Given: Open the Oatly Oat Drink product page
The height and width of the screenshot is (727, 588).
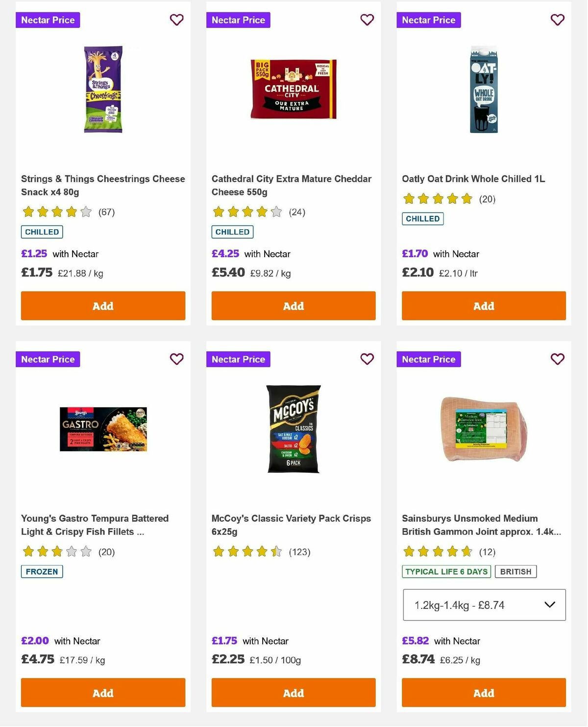Looking at the screenshot, I should point(473,179).
